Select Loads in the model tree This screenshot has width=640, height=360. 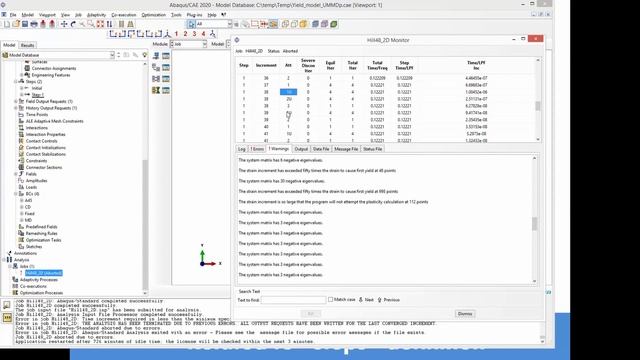[31, 187]
